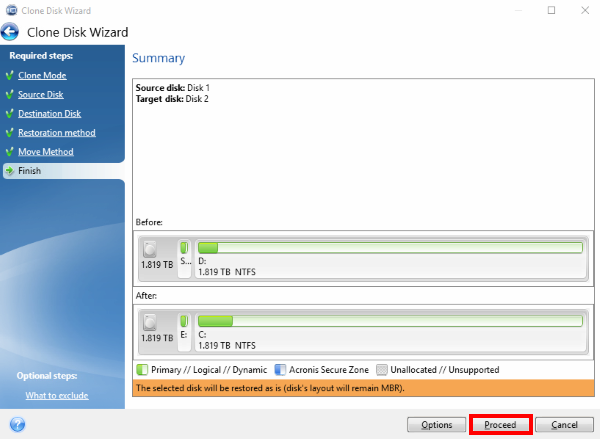Viewport: 600px width, 439px height.
Task: Click the Acronis Secure Zone legend icon
Action: point(280,370)
